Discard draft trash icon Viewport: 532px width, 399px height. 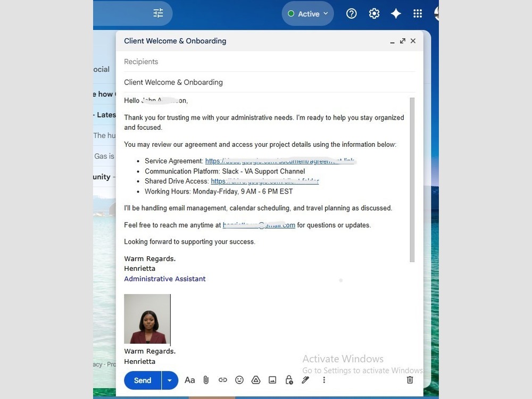410,380
